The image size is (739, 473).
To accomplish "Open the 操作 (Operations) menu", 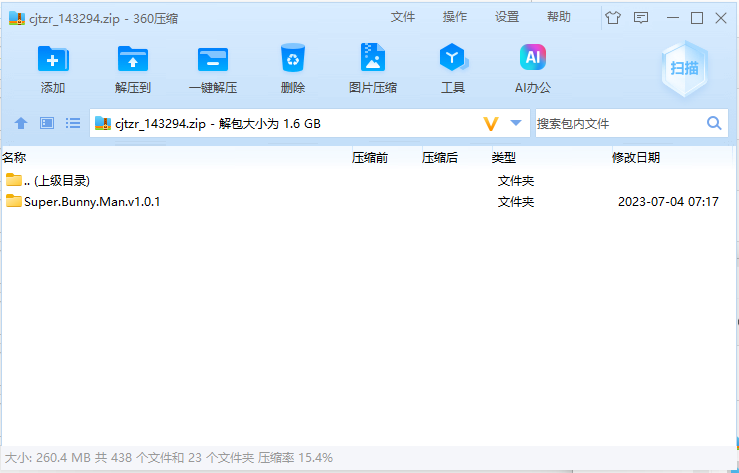I will pos(455,17).
